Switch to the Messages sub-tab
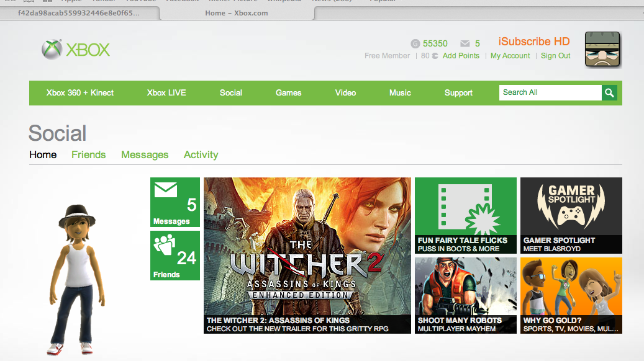644x361 pixels. (145, 154)
